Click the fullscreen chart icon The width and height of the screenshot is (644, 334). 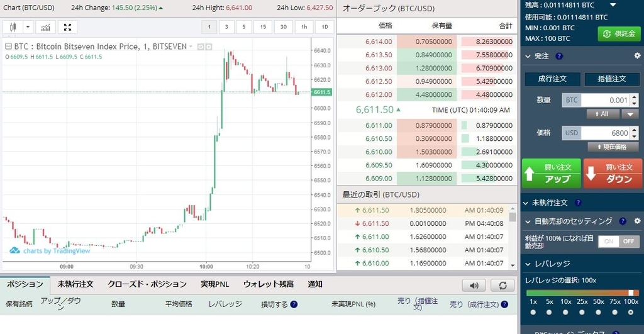click(x=67, y=27)
